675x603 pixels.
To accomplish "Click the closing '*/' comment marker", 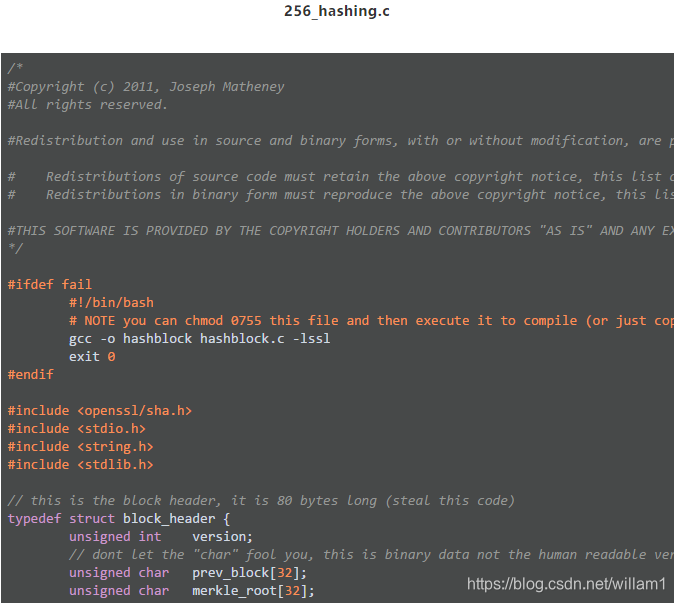I will [15, 248].
